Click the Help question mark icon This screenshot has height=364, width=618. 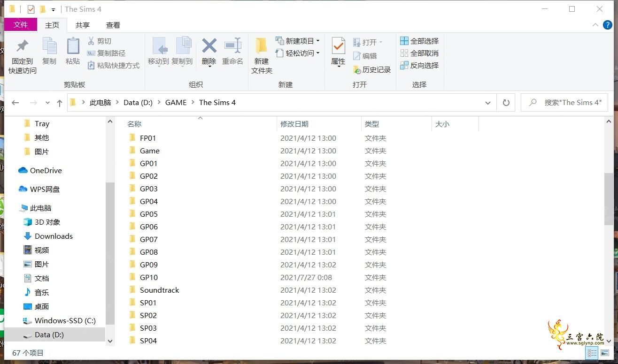click(x=608, y=25)
